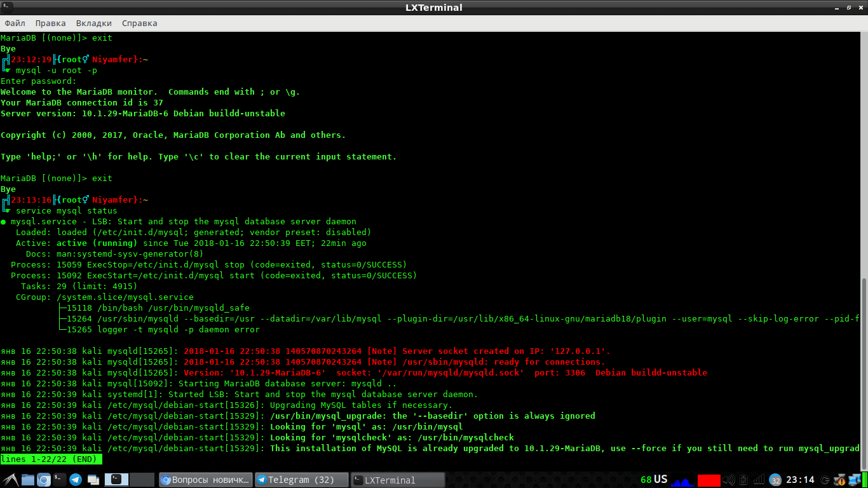Click 'Your MariaDB connection id is 37'

82,103
